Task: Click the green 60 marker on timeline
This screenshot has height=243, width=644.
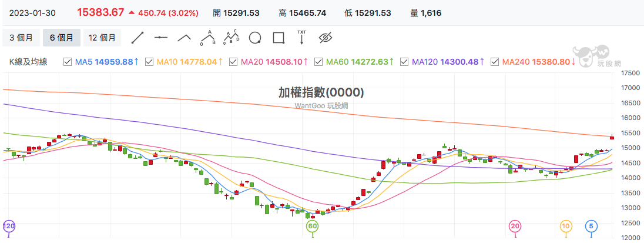Action: pos(313,226)
